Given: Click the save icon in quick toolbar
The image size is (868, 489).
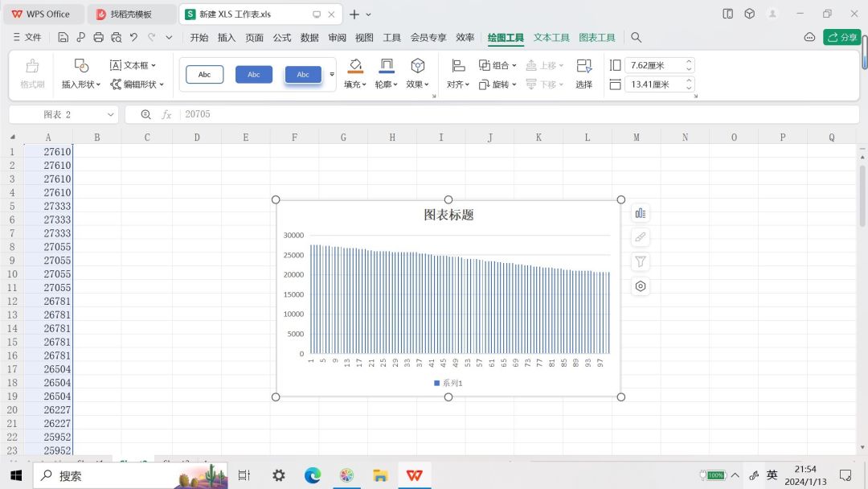Looking at the screenshot, I should [63, 38].
